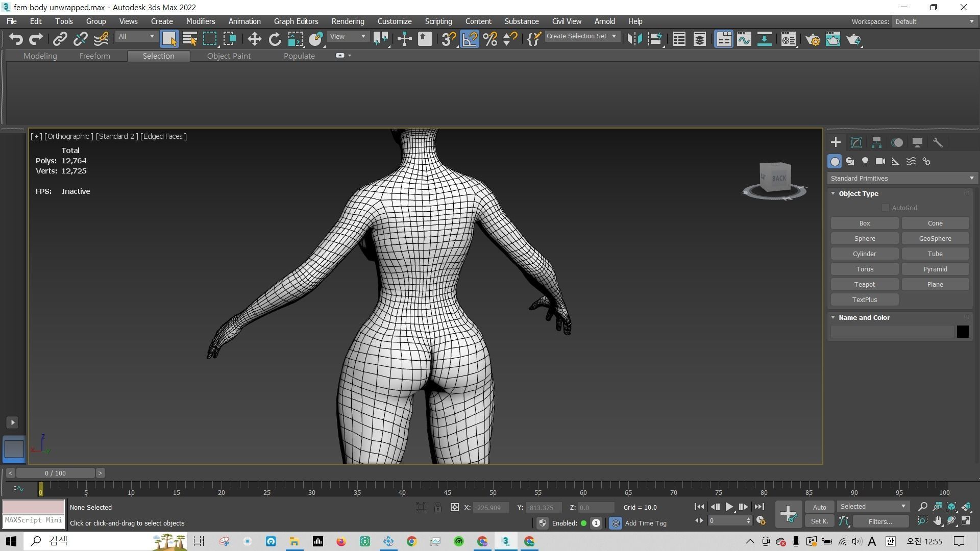Open the Hierarchy panel tab
Image resolution: width=980 pixels, height=551 pixels.
coord(876,142)
